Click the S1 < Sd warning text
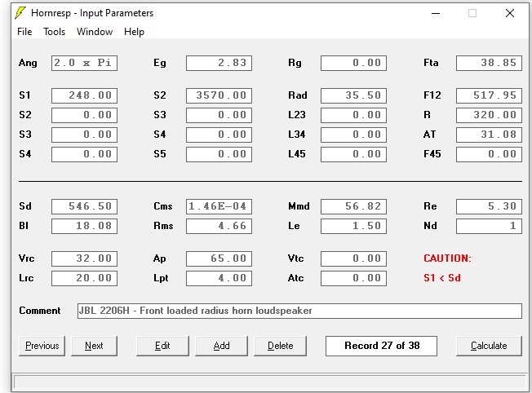Image resolution: width=532 pixels, height=393 pixels. pyautogui.click(x=442, y=278)
